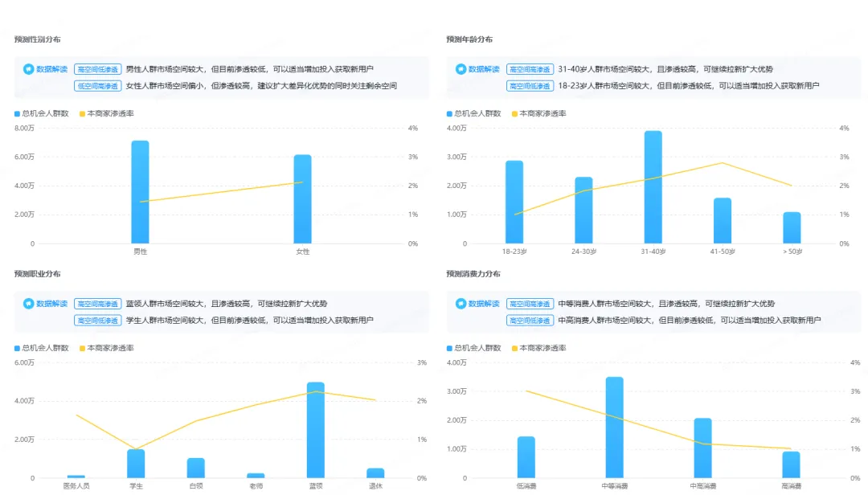Click the 高空间低渗透 tag beside 18-23岁人群 text
This screenshot has height=495, width=868.
530,86
